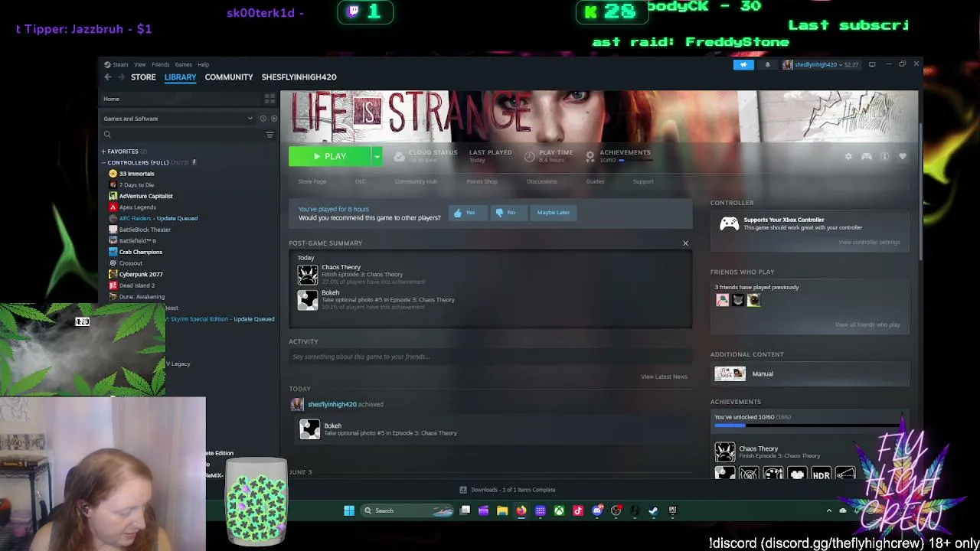Open the Games menu
Viewport: 980px width, 551px height.
(183, 64)
